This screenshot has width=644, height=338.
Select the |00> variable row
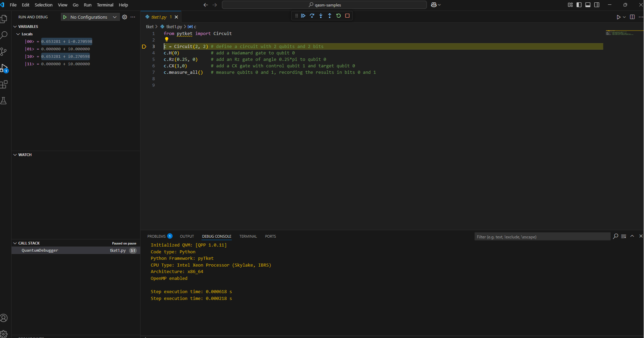[76, 41]
